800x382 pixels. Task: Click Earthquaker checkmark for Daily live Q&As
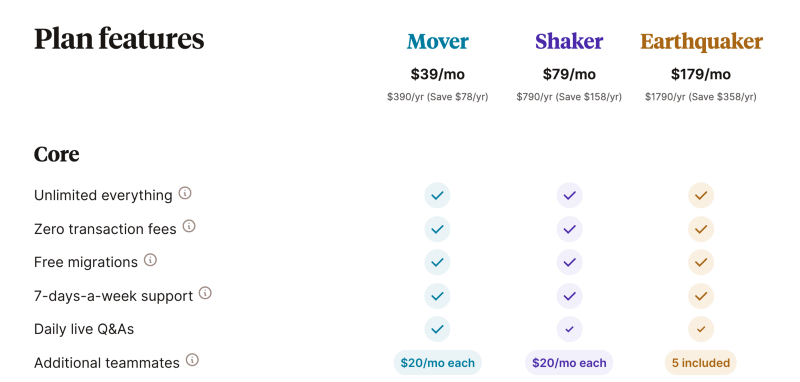pos(701,329)
